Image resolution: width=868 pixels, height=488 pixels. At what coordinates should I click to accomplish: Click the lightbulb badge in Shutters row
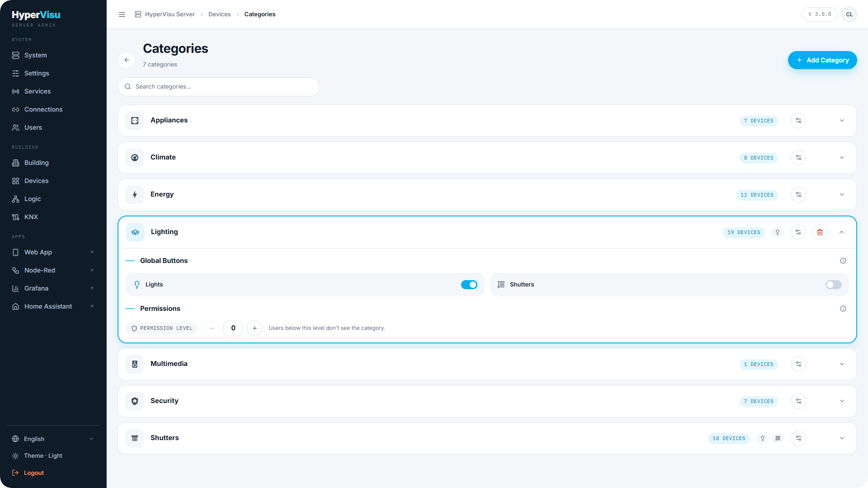tap(763, 438)
